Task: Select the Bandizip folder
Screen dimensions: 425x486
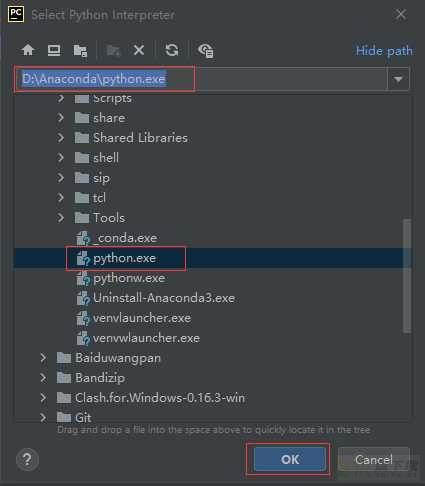Action: pyautogui.click(x=91, y=378)
